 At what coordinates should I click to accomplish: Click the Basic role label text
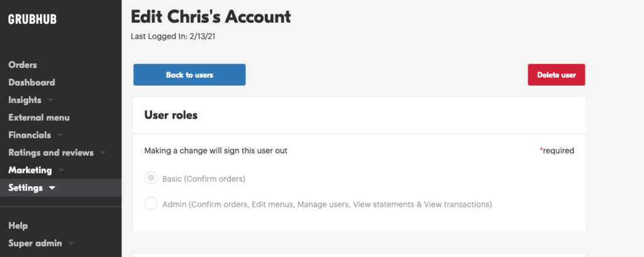pyautogui.click(x=204, y=179)
